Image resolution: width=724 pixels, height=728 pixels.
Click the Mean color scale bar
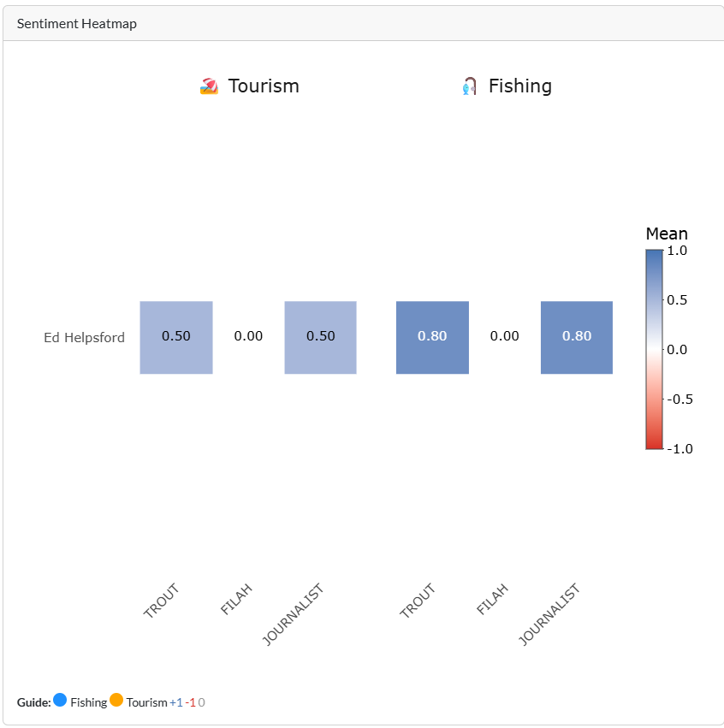[x=654, y=349]
